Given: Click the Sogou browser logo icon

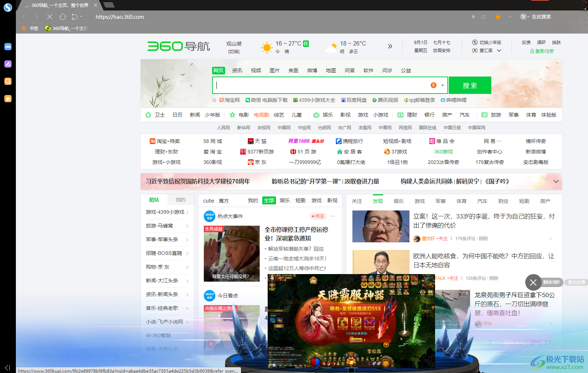Looking at the screenshot, I should 8,7.
